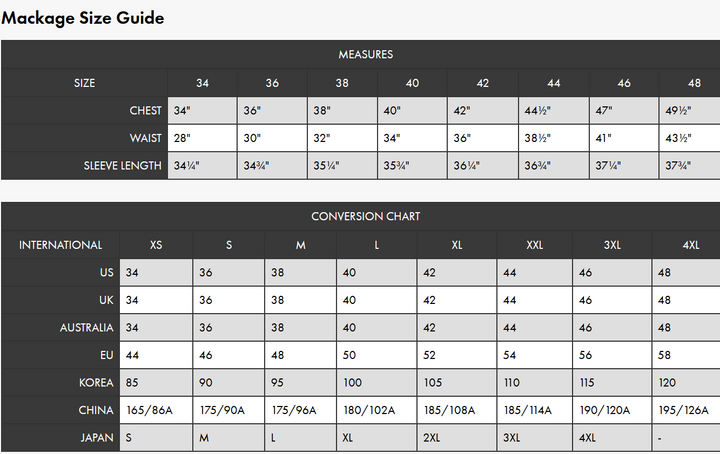Viewport: 720px width, 454px height.
Task: Click the China 180/102A cell
Action: click(377, 410)
